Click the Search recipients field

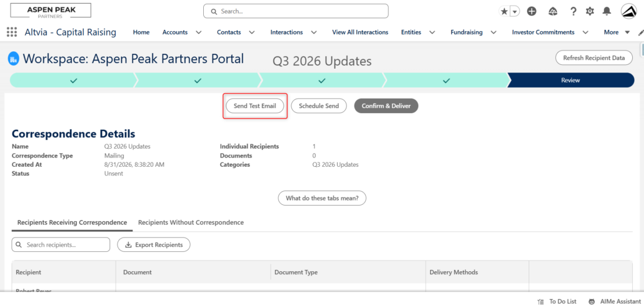click(61, 244)
